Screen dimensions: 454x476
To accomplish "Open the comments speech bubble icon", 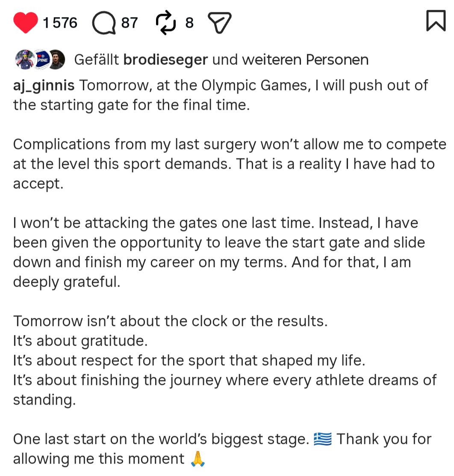I will click(x=104, y=23).
